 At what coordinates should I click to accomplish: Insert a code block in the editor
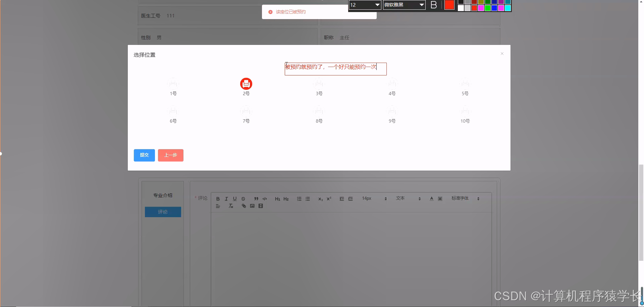(x=265, y=199)
